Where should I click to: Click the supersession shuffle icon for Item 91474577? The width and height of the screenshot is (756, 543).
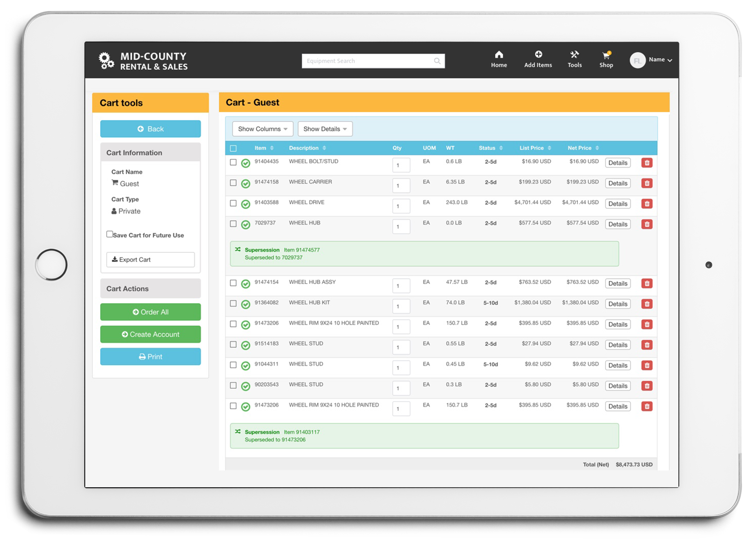(238, 249)
